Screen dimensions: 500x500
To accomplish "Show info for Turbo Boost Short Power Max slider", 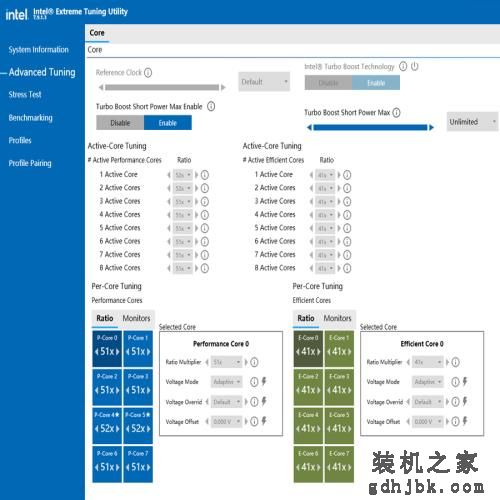I will tap(396, 113).
